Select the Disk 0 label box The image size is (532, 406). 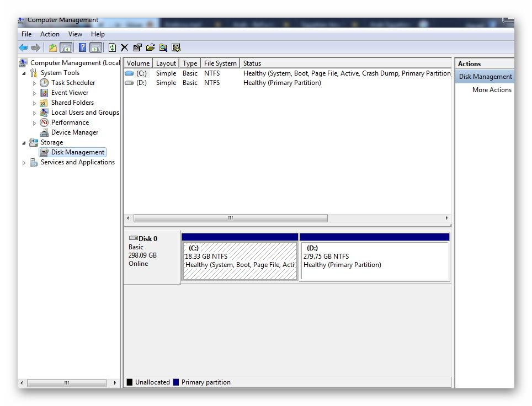pyautogui.click(x=152, y=258)
